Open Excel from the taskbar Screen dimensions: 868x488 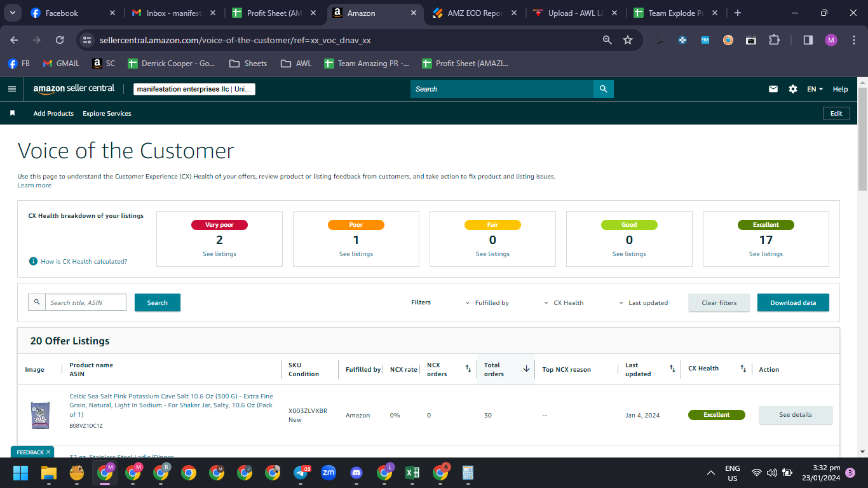(x=412, y=473)
